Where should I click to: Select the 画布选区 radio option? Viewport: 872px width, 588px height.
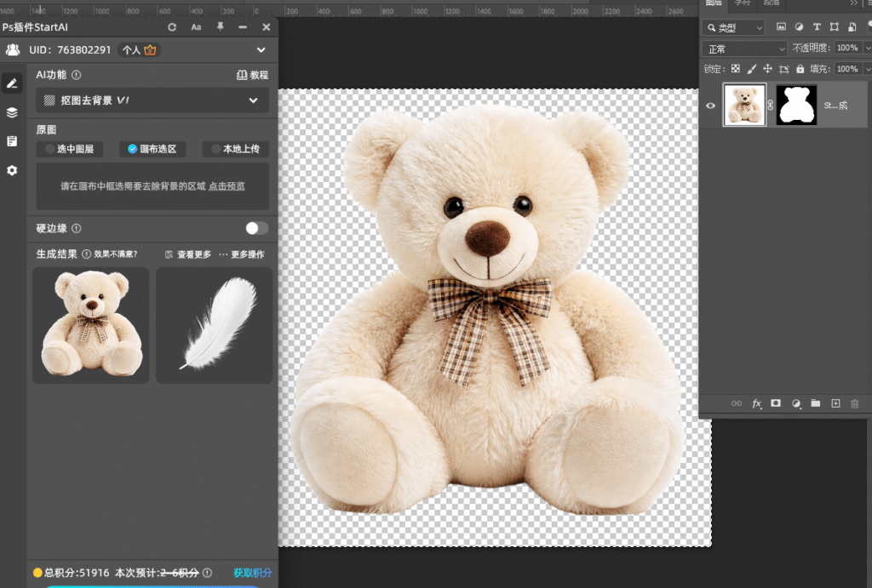[x=152, y=149]
